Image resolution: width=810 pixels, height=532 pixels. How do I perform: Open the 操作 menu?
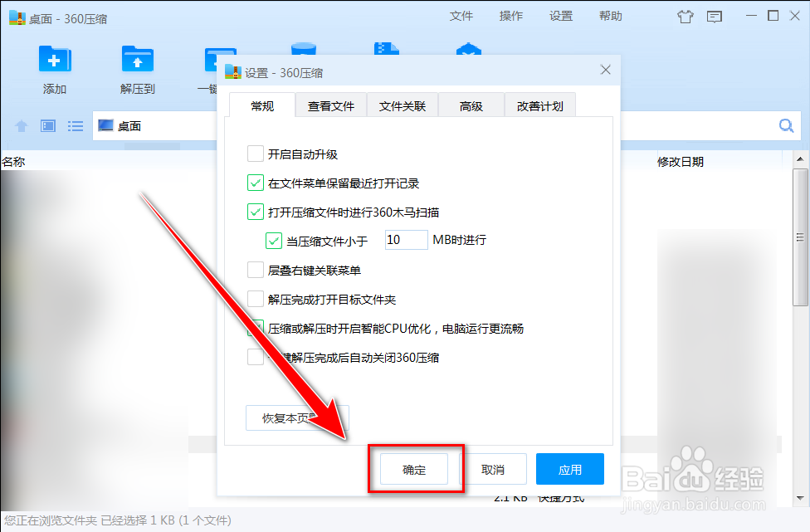(x=511, y=16)
